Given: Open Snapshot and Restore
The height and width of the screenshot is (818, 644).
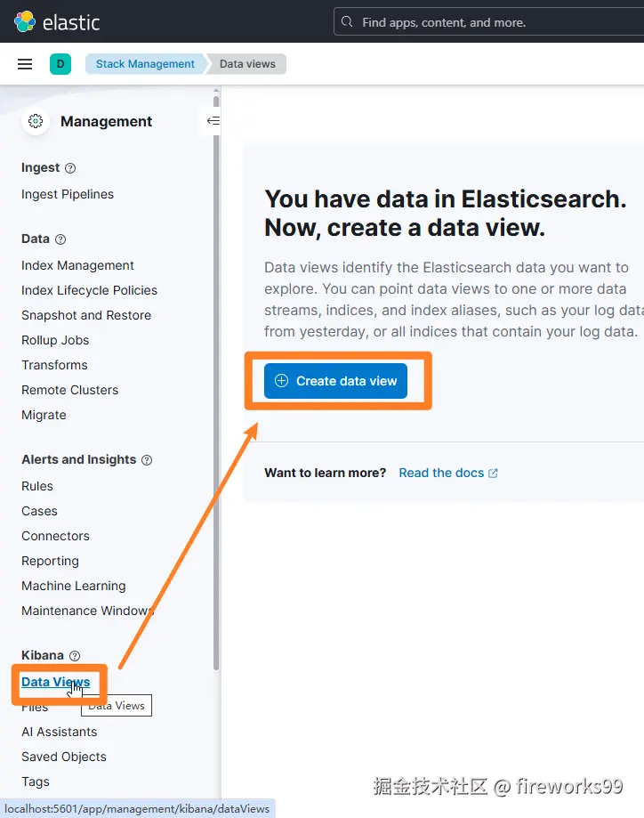Looking at the screenshot, I should (86, 315).
